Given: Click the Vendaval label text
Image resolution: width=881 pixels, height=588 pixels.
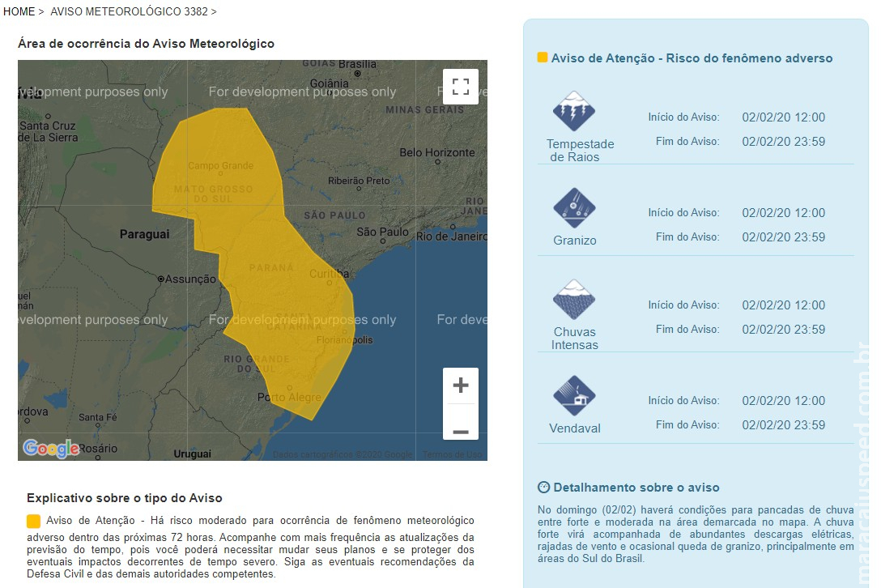Looking at the screenshot, I should (x=574, y=428).
